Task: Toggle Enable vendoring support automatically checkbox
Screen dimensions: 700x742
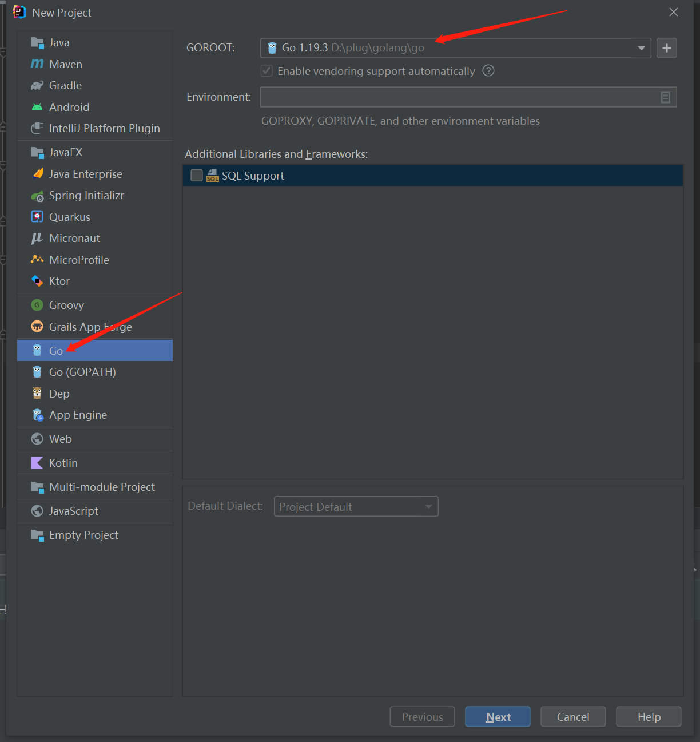Action: [x=267, y=71]
